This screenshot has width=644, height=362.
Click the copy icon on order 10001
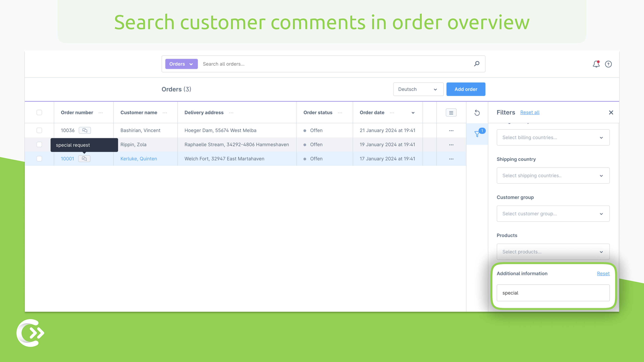click(x=85, y=158)
